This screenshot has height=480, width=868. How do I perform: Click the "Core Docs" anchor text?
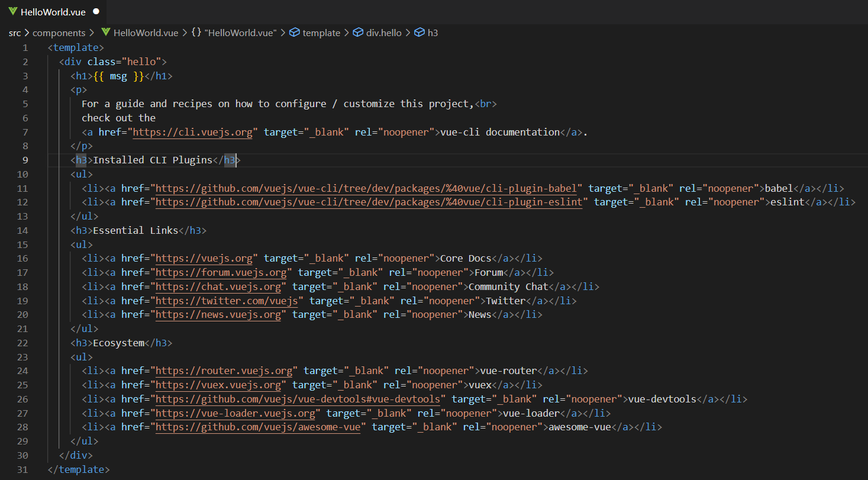click(466, 259)
